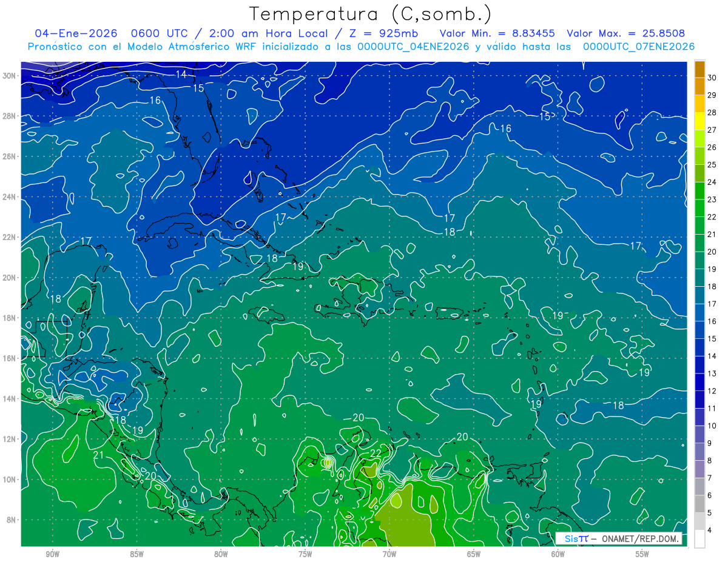Screen dimensions: 728x562
Task: Click the 80W longitude axis label
Action: coord(221,554)
